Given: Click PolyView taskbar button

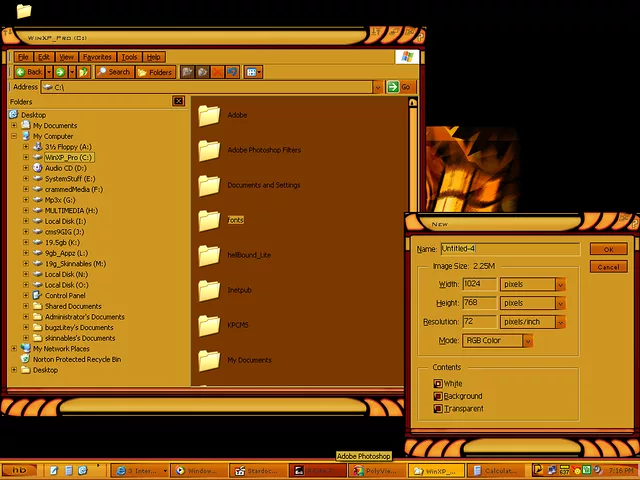Looking at the screenshot, I should tap(377, 471).
